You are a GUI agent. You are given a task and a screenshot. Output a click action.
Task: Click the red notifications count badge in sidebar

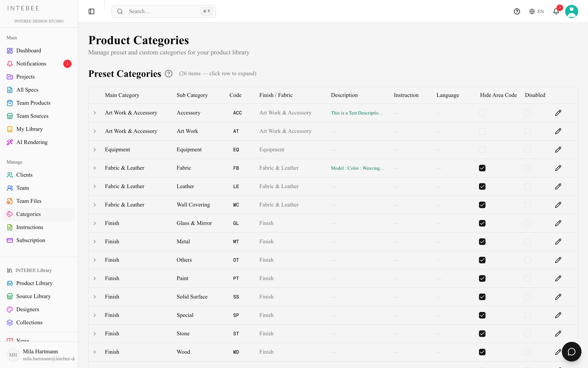click(67, 64)
